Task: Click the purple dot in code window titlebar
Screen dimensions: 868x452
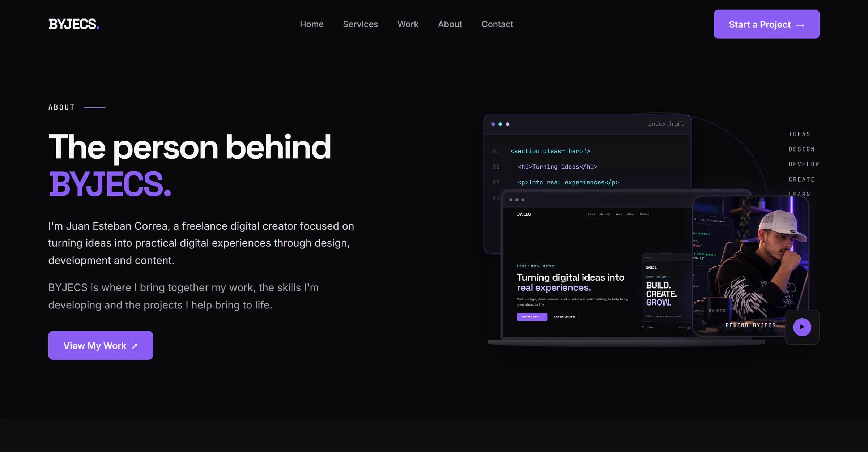Action: [493, 124]
